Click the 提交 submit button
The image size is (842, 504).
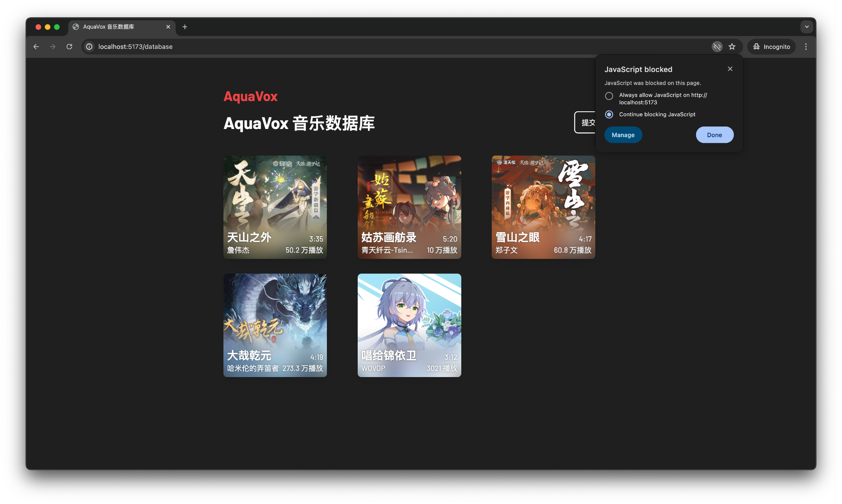click(x=588, y=122)
